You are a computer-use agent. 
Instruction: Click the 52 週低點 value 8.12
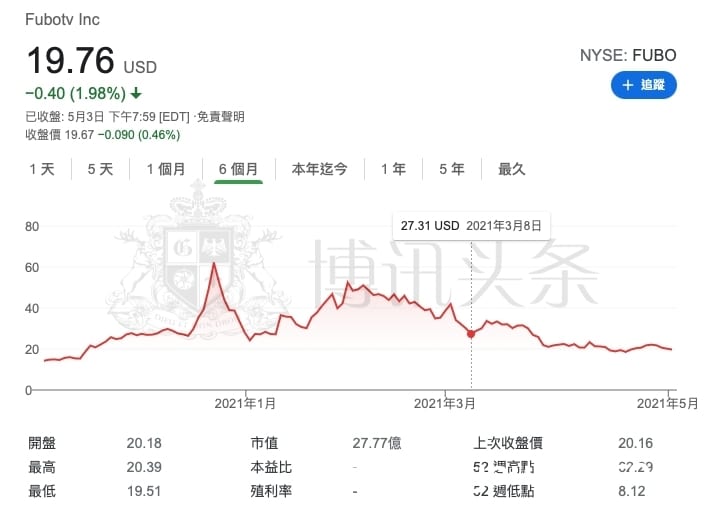pos(632,491)
